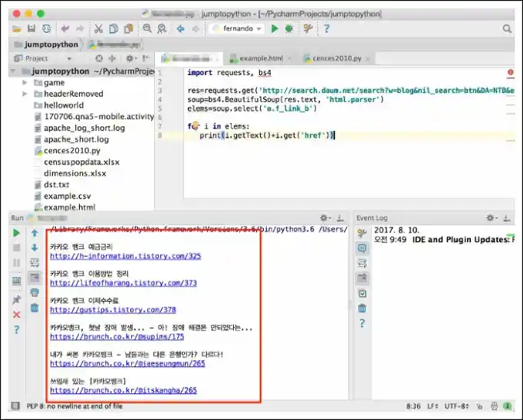Move down the stack trace in the Run panel
The width and height of the screenshot is (523, 420).
pyautogui.click(x=35, y=248)
